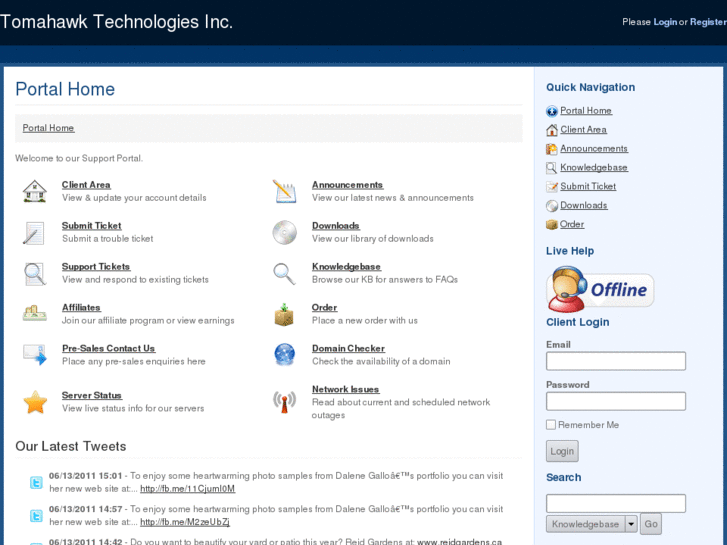Click the Downloads disc icon in main list
Viewport: 727px width, 545px height.
coord(284,232)
